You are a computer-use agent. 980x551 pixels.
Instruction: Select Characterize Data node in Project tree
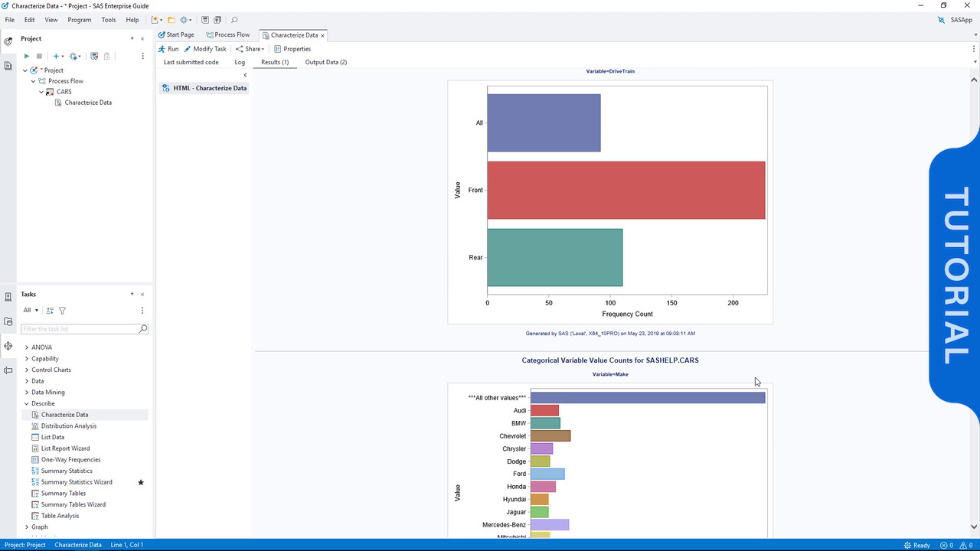88,103
